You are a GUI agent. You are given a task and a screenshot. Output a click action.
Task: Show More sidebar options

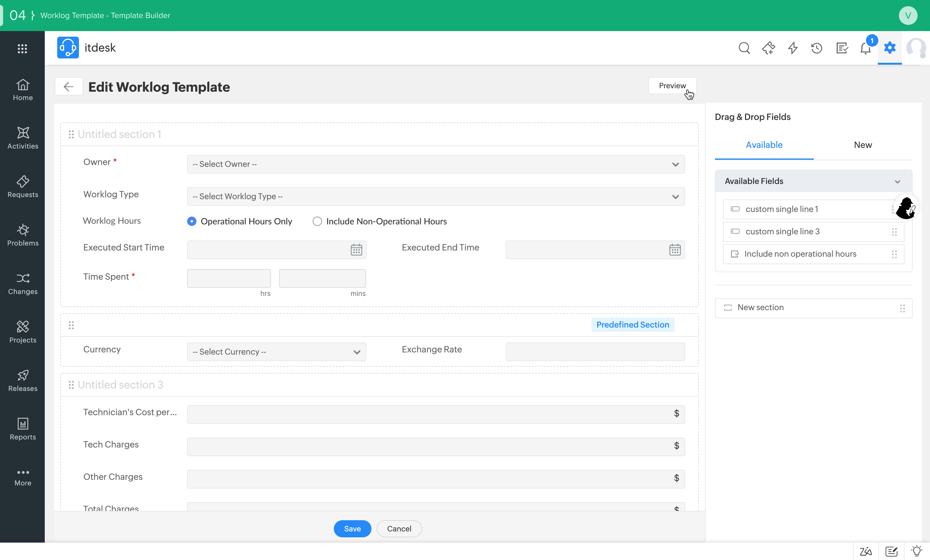pyautogui.click(x=23, y=478)
